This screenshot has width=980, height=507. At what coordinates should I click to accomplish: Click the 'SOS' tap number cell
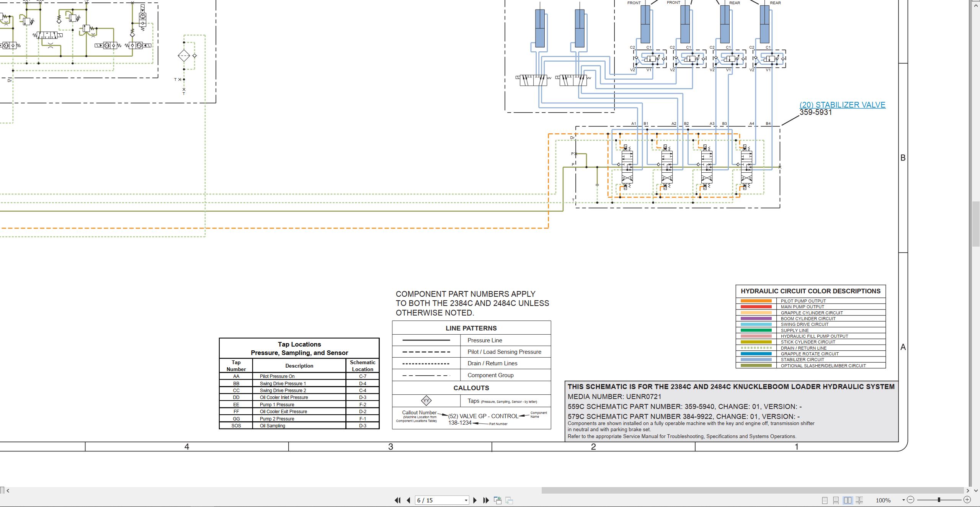[236, 426]
